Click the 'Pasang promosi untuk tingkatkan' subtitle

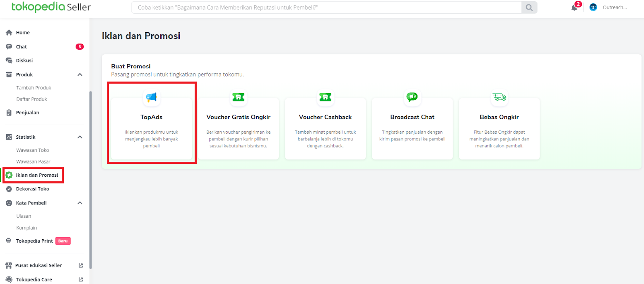tap(177, 75)
